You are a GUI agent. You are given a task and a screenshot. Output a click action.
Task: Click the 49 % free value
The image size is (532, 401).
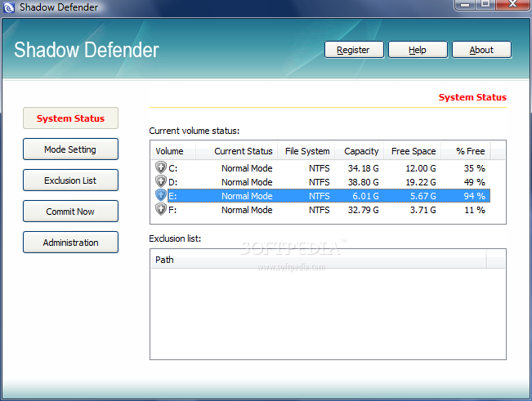(x=475, y=182)
